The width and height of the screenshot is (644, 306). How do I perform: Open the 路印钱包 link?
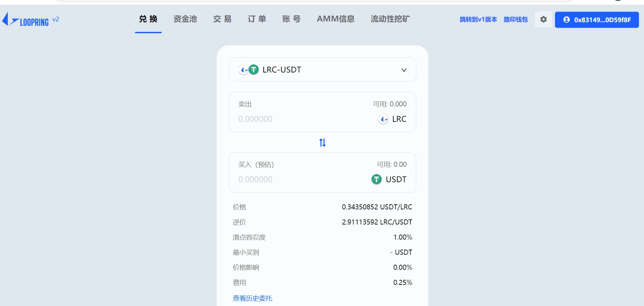click(516, 19)
